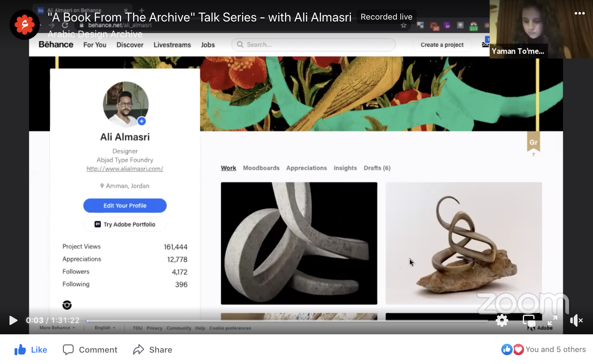Open the three-dot video options menu

coord(579,13)
